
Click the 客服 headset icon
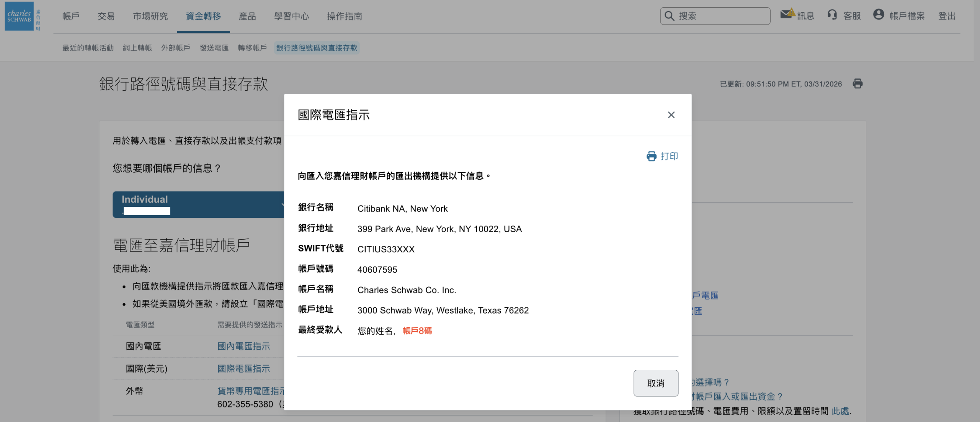(832, 15)
